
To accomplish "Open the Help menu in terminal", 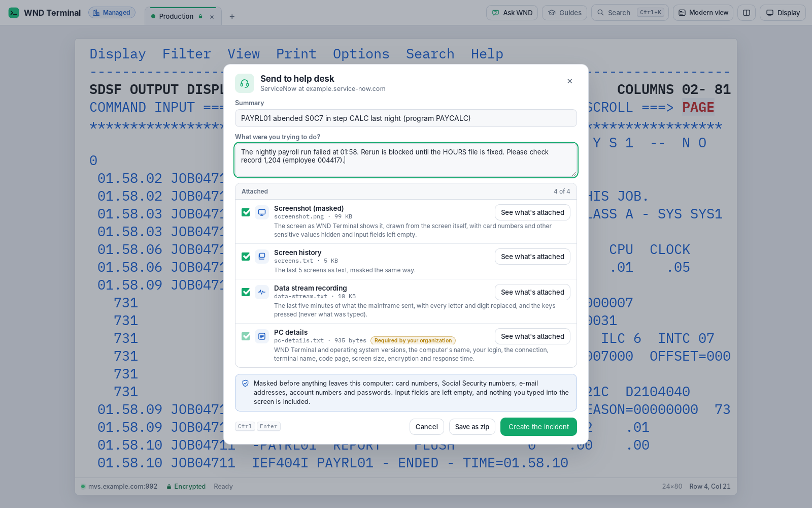I will 487,54.
